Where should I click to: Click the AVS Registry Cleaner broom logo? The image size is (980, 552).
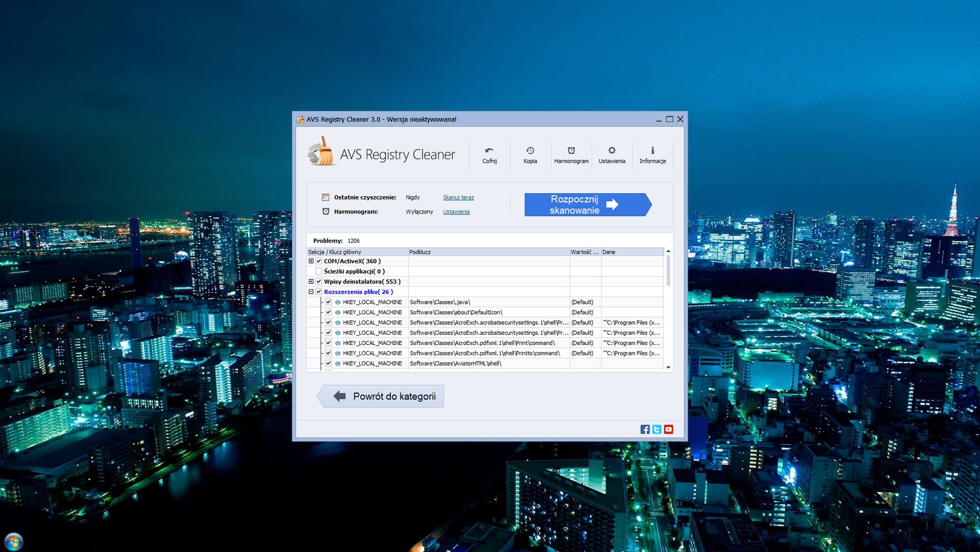(322, 152)
